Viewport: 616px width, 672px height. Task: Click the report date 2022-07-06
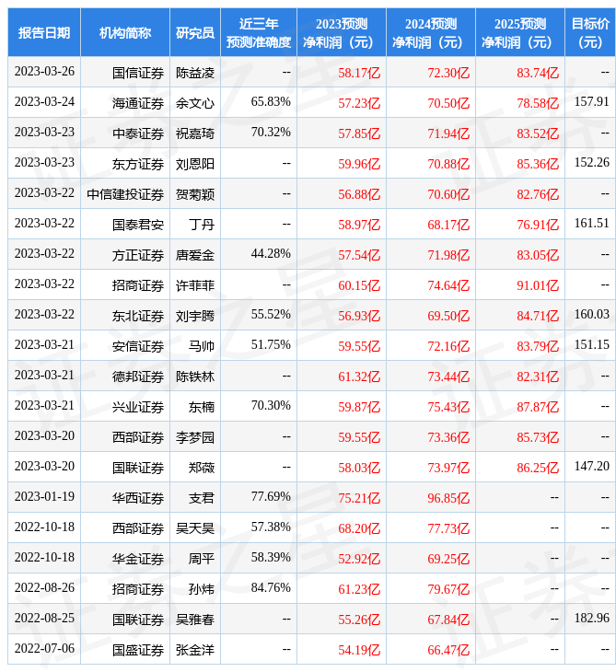click(x=44, y=649)
